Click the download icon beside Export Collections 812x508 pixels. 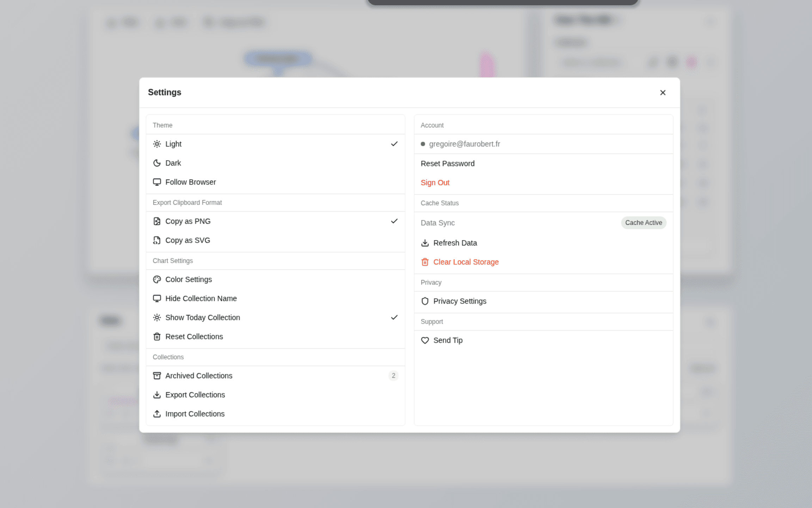click(x=157, y=395)
